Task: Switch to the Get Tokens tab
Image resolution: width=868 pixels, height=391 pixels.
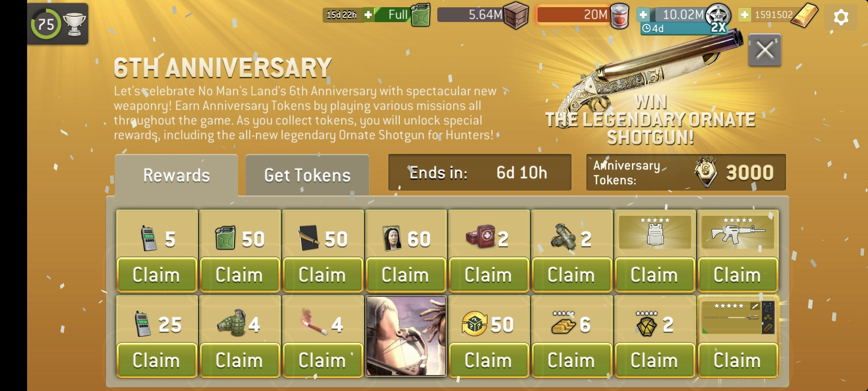Action: [307, 175]
